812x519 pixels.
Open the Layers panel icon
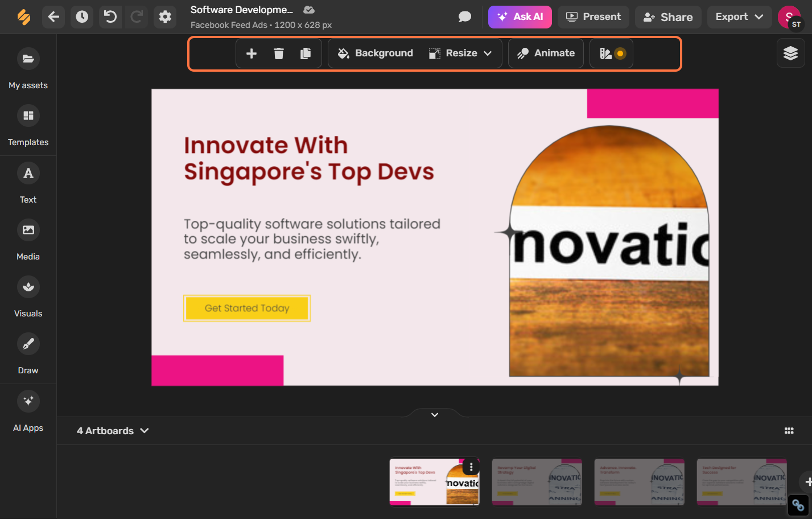[x=790, y=52]
